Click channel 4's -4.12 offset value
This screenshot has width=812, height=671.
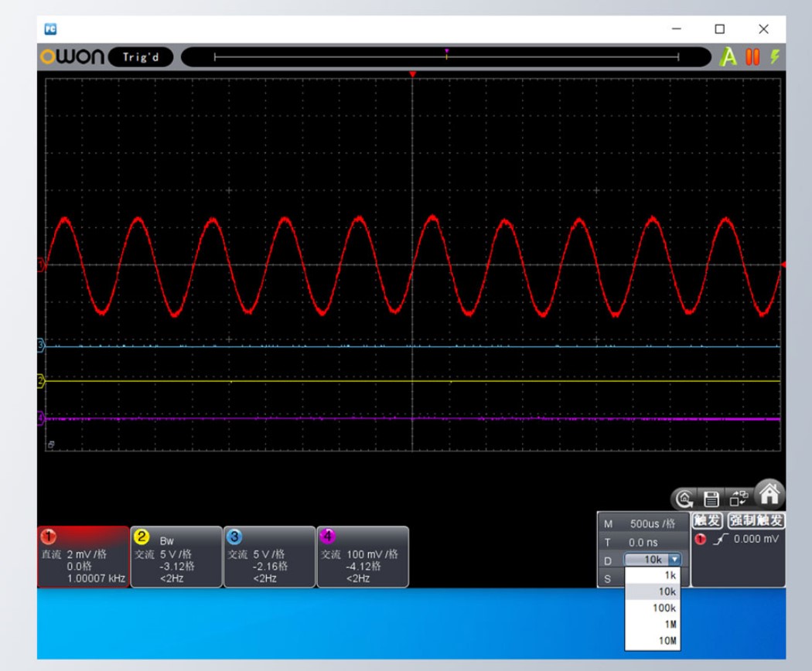[x=363, y=567]
